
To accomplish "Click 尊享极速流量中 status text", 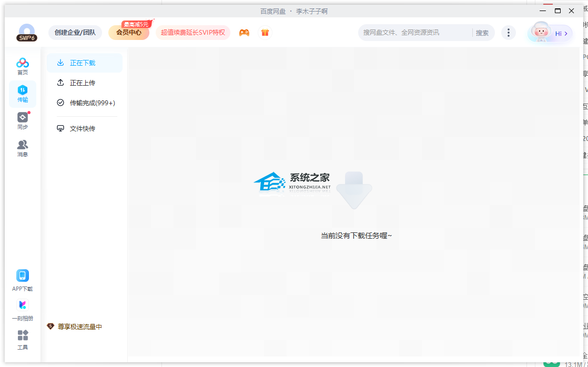I will [x=79, y=327].
